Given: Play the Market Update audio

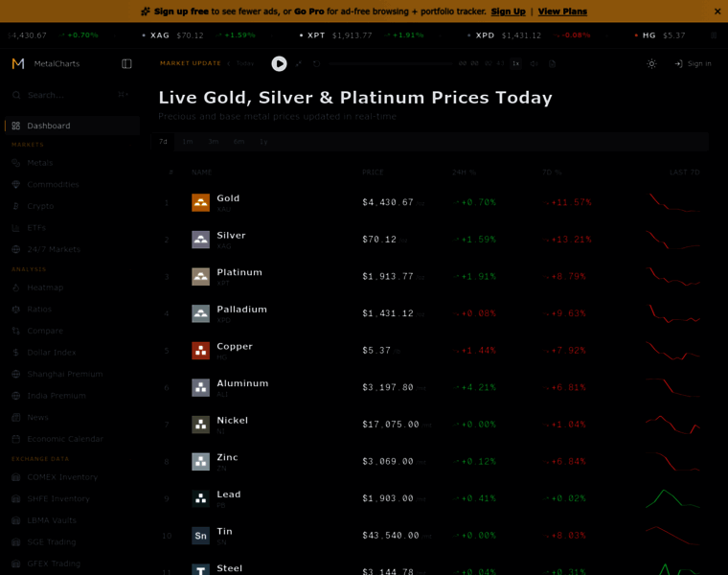Looking at the screenshot, I should pyautogui.click(x=279, y=64).
